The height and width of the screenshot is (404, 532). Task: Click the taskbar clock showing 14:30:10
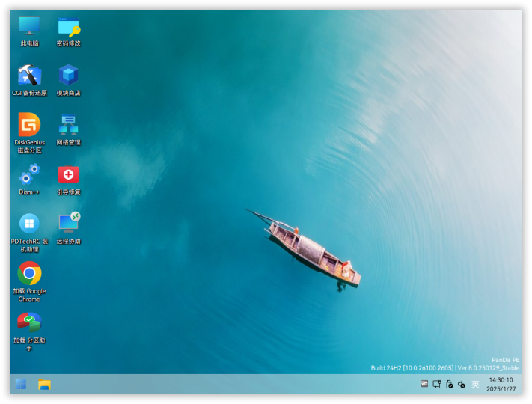point(501,385)
